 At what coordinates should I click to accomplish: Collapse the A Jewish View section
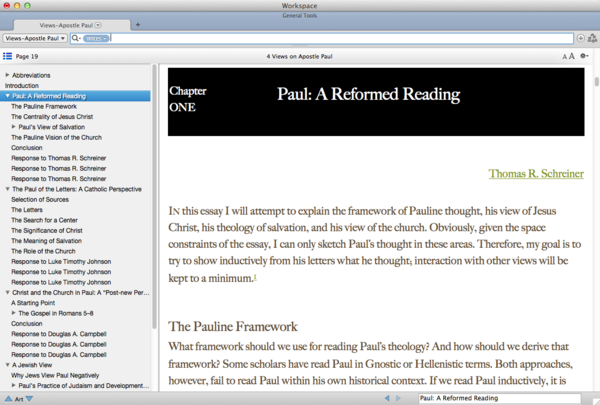(7, 364)
